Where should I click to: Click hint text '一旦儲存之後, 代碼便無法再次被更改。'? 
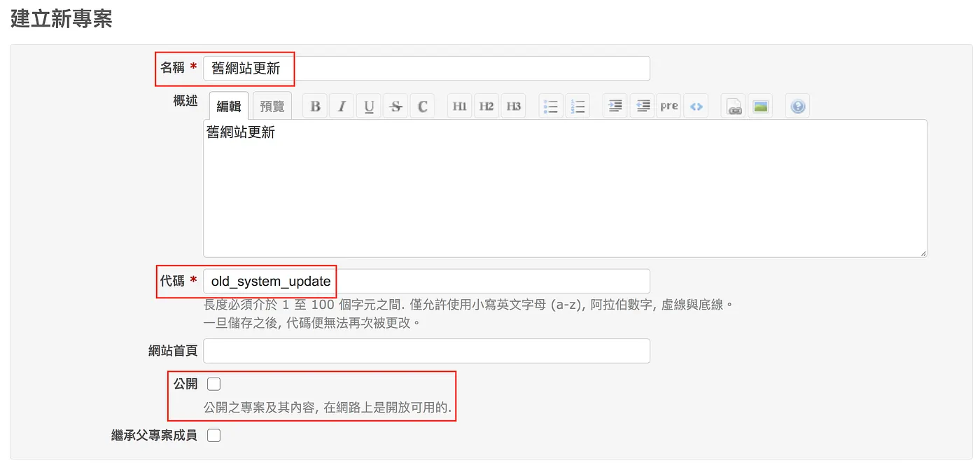312,323
